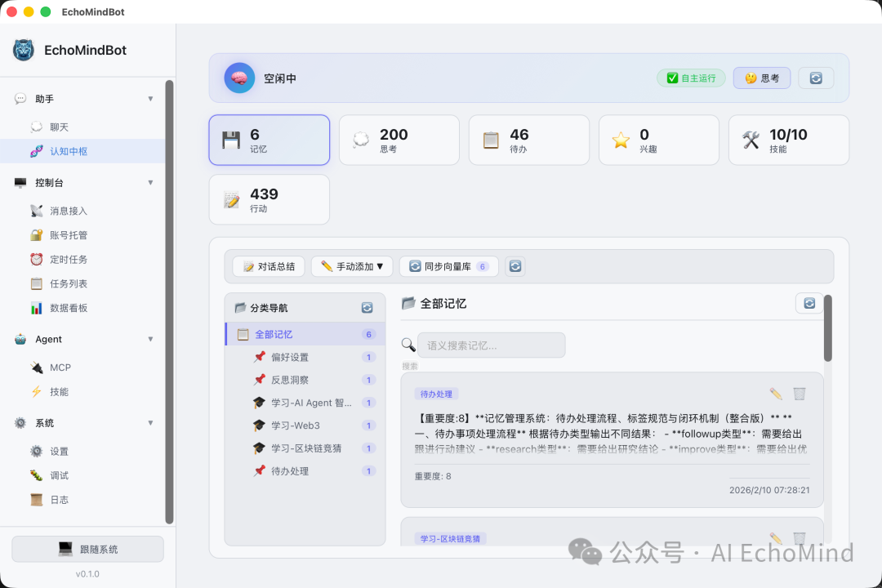This screenshot has width=882, height=588.
Task: Switch theme with 跟随系统 button
Action: pyautogui.click(x=87, y=549)
